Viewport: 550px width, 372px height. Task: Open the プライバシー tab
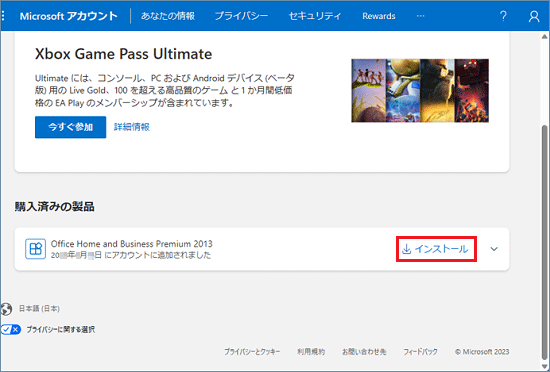[x=241, y=16]
